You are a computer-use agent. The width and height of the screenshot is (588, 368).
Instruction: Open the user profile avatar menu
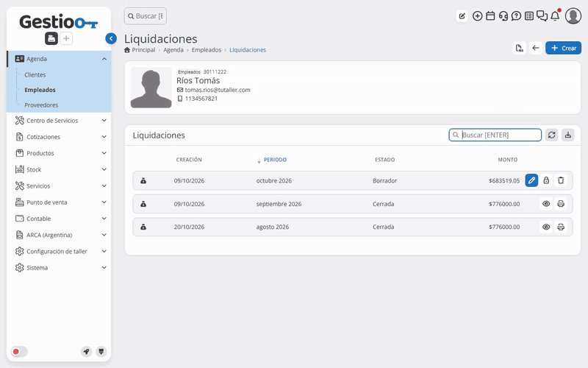click(x=573, y=15)
